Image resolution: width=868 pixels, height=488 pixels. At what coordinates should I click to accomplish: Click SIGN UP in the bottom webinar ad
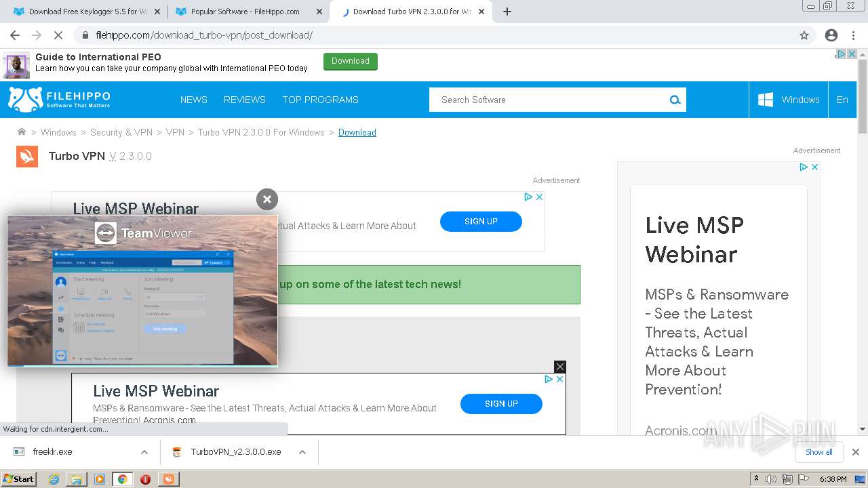(501, 404)
